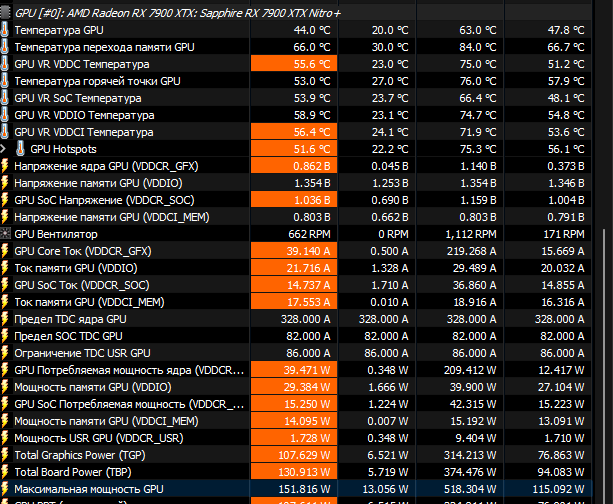This screenshot has width=613, height=504.
Task: Click highlighted value 107.629 W
Action: click(294, 455)
